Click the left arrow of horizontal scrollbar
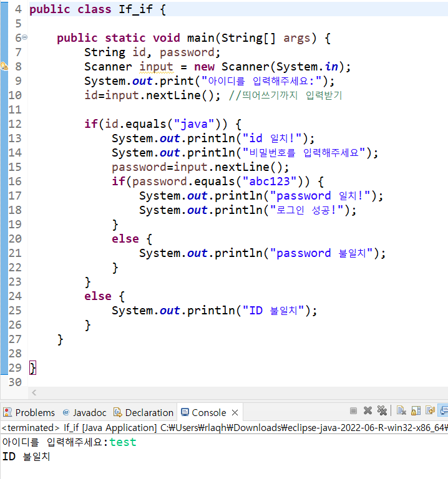The width and height of the screenshot is (448, 479). (x=34, y=392)
